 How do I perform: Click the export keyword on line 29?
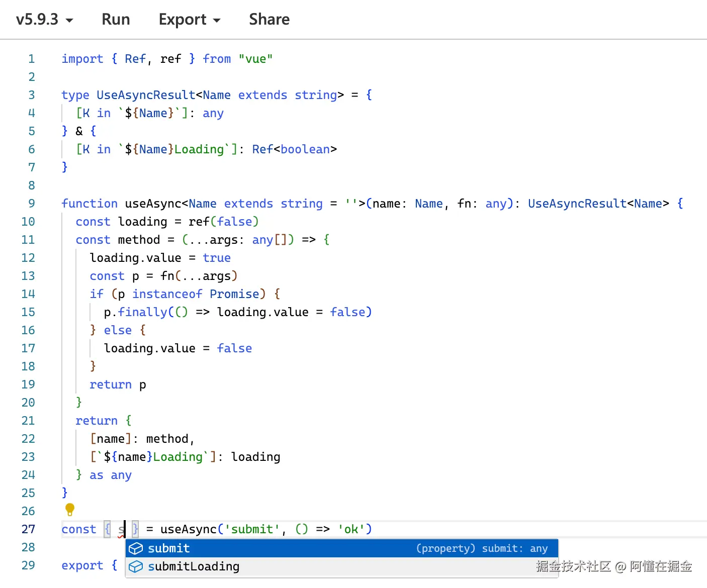[82, 565]
